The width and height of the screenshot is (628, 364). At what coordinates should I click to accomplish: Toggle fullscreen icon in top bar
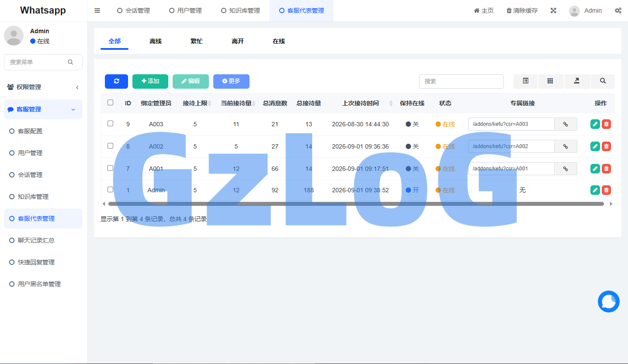tap(553, 10)
